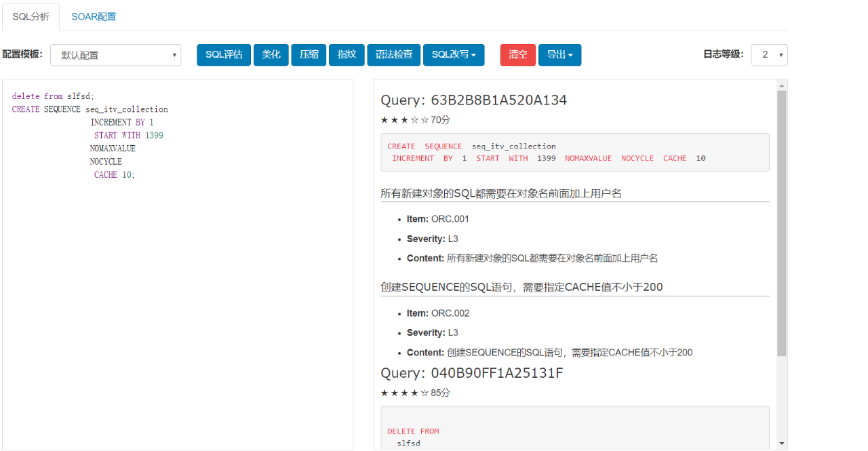Image resolution: width=868 pixels, height=451 pixels.
Task: Click the scrollbar down arrow in results
Action: pyautogui.click(x=782, y=444)
